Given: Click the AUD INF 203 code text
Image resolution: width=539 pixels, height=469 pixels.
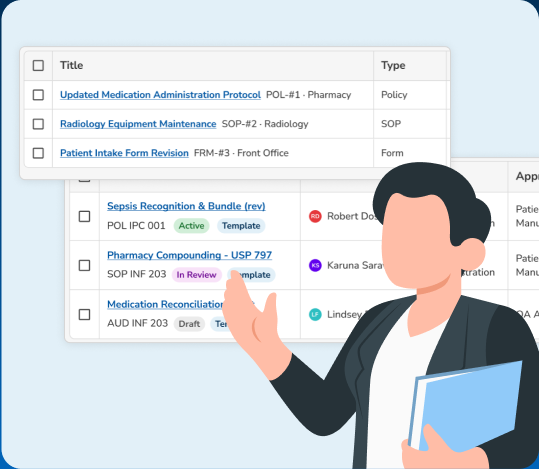Looking at the screenshot, I should [137, 323].
